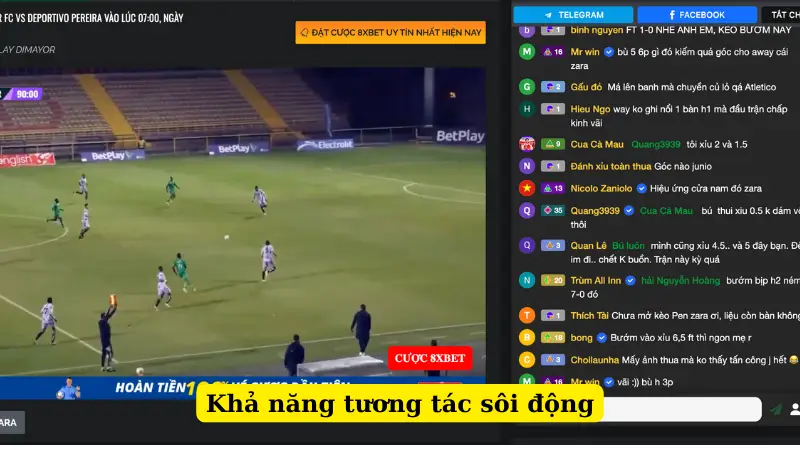Click Cua Cà Mau's red avatar picture
This screenshot has height=450, width=800.
pyautogui.click(x=527, y=144)
